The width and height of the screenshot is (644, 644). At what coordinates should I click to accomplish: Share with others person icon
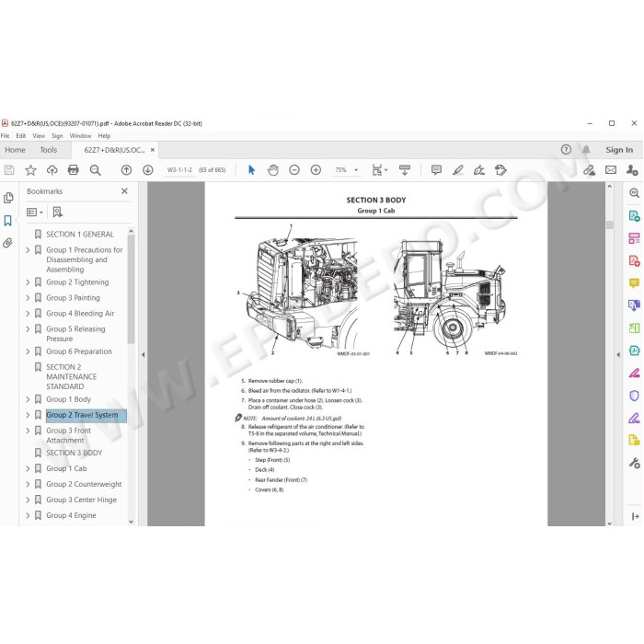coord(632,170)
